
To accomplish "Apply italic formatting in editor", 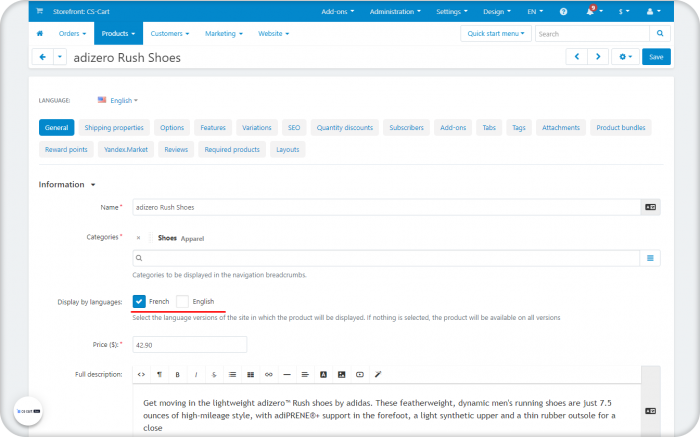I will tap(196, 375).
